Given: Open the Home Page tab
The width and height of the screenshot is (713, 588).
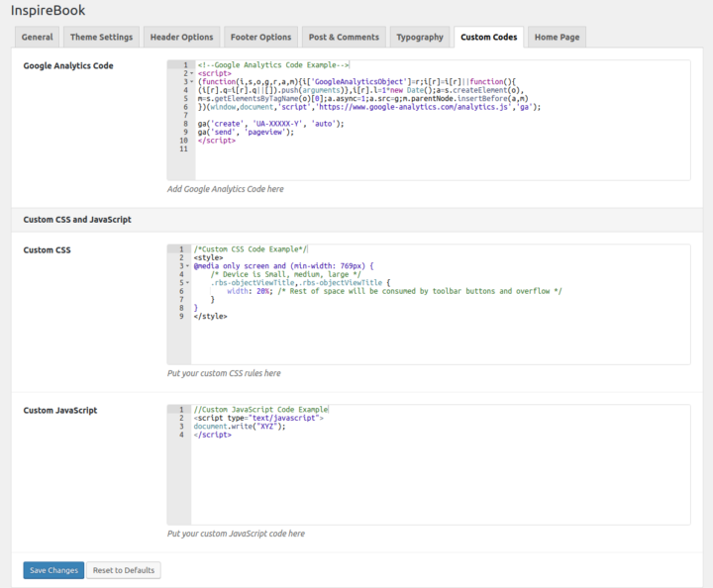Looking at the screenshot, I should click(558, 38).
